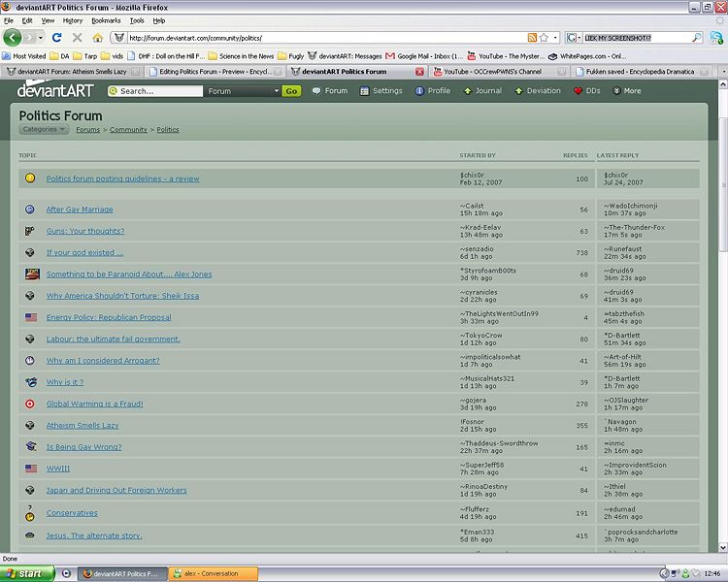Screen dimensions: 728x582
Task: Click the yellow sticky icon by posting guidelines
Action: 30,178
